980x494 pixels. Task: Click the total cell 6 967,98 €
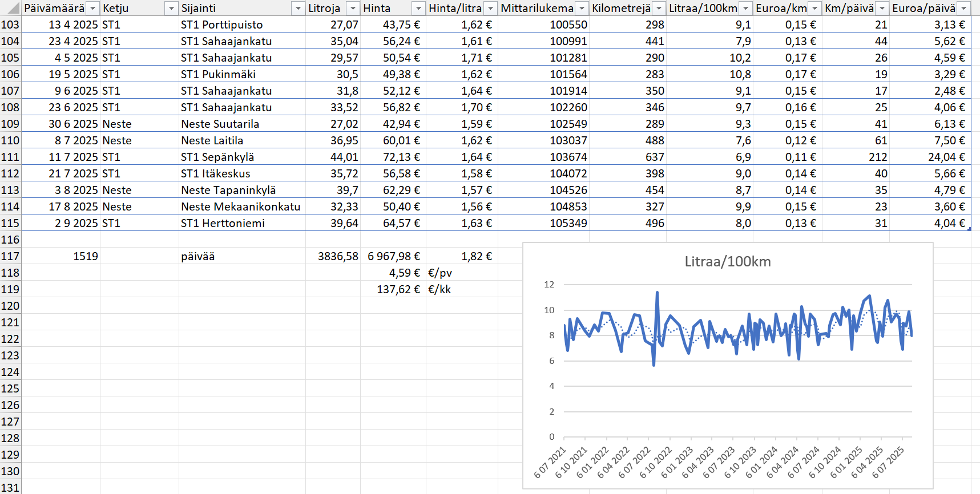tap(393, 256)
